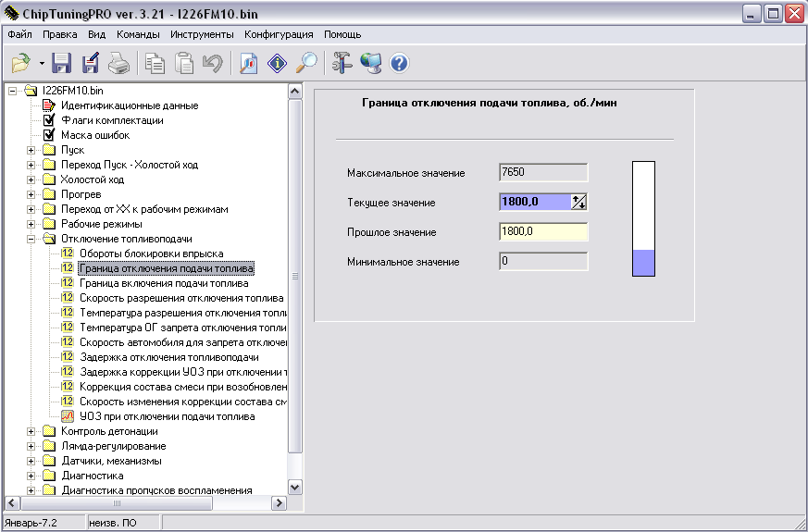
Task: Select Граница включения подачи топлива item
Action: point(164,284)
